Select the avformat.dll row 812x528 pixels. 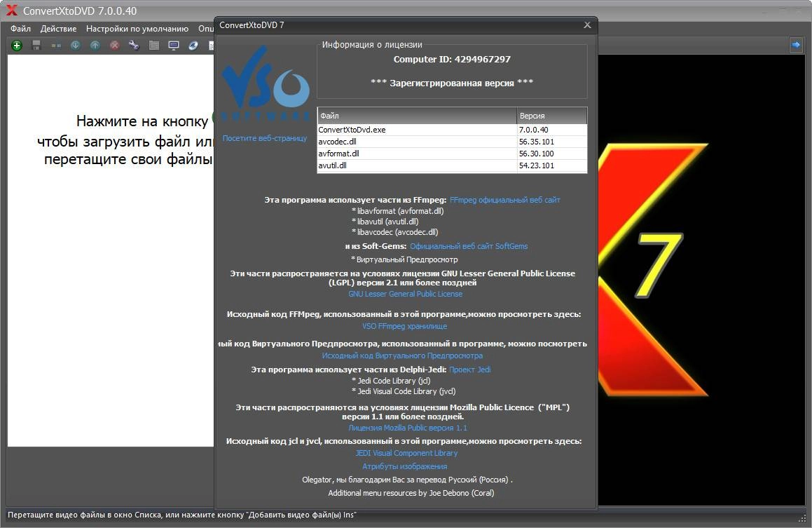pyautogui.click(x=452, y=154)
